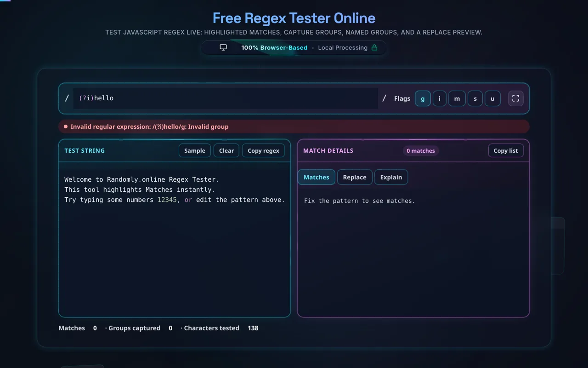
Task: Click the 'TEST STRING' panel heading
Action: tap(85, 150)
